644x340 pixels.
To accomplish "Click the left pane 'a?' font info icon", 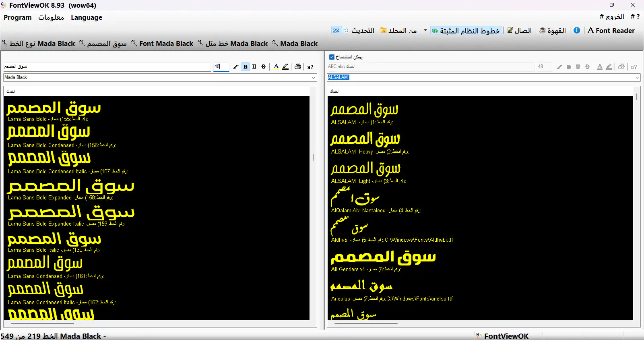I will click(x=310, y=67).
